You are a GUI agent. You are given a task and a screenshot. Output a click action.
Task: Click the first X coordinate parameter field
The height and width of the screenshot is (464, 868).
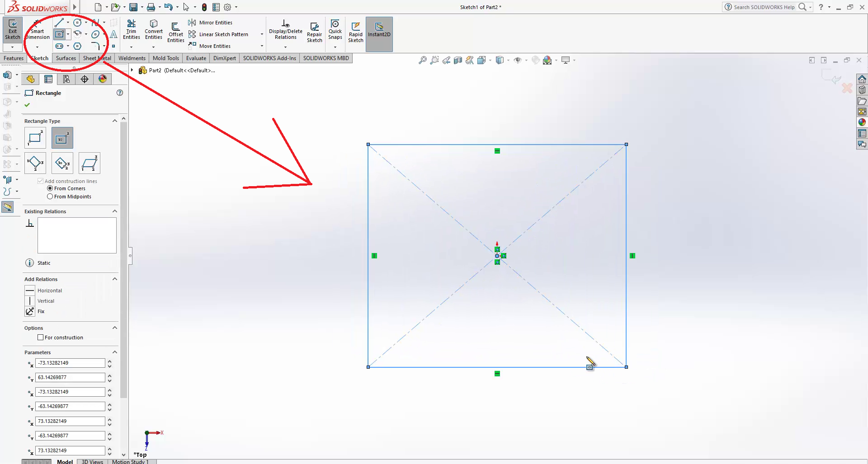70,363
